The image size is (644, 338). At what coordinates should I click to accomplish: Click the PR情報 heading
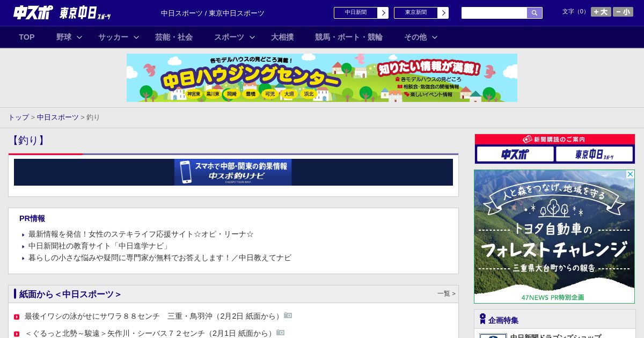[x=32, y=218]
